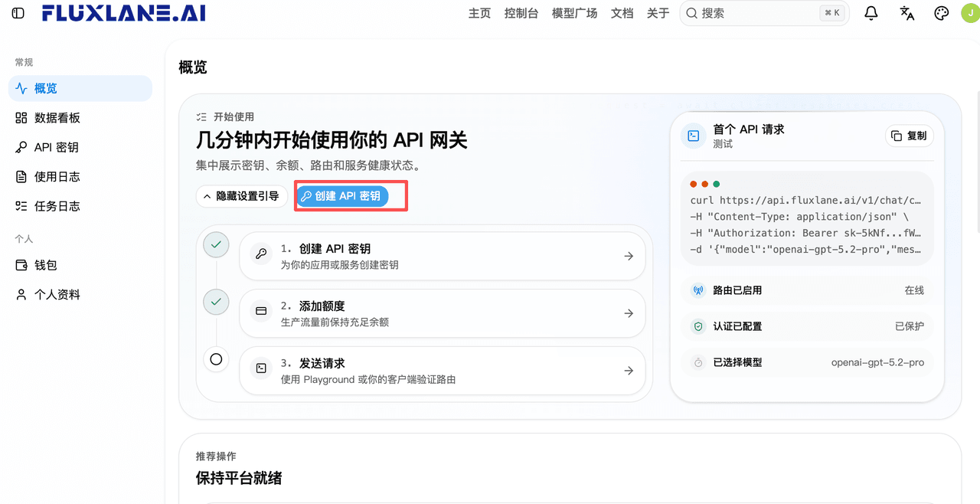Click the openai-gpt-5.2-pro model value
The image size is (980, 504).
pyautogui.click(x=877, y=362)
